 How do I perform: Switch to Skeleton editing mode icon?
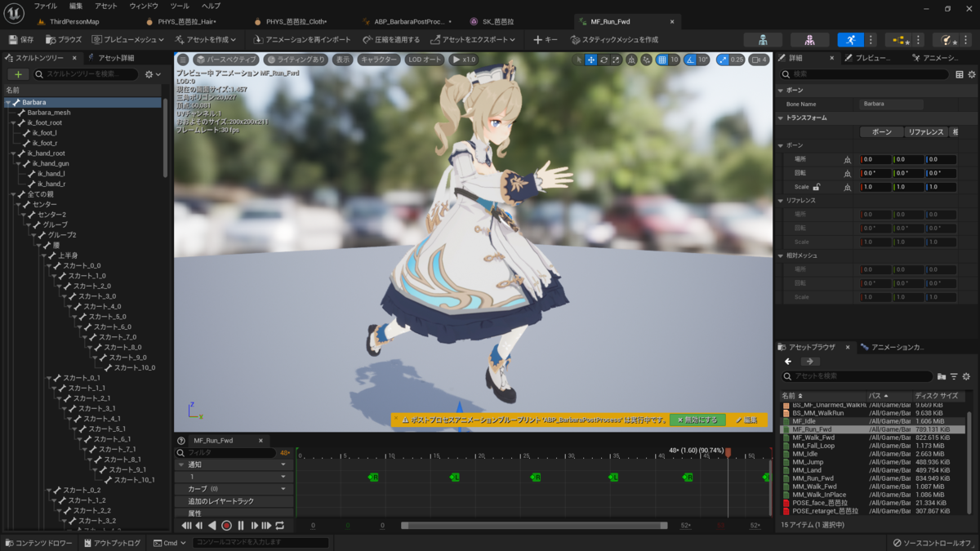click(x=763, y=39)
